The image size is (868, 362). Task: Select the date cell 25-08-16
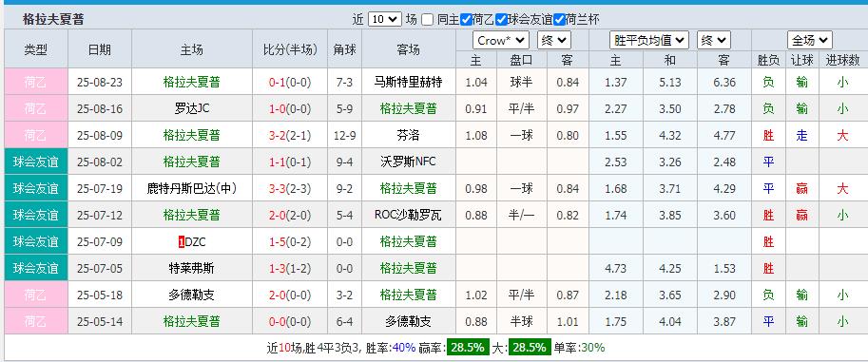pyautogui.click(x=100, y=109)
